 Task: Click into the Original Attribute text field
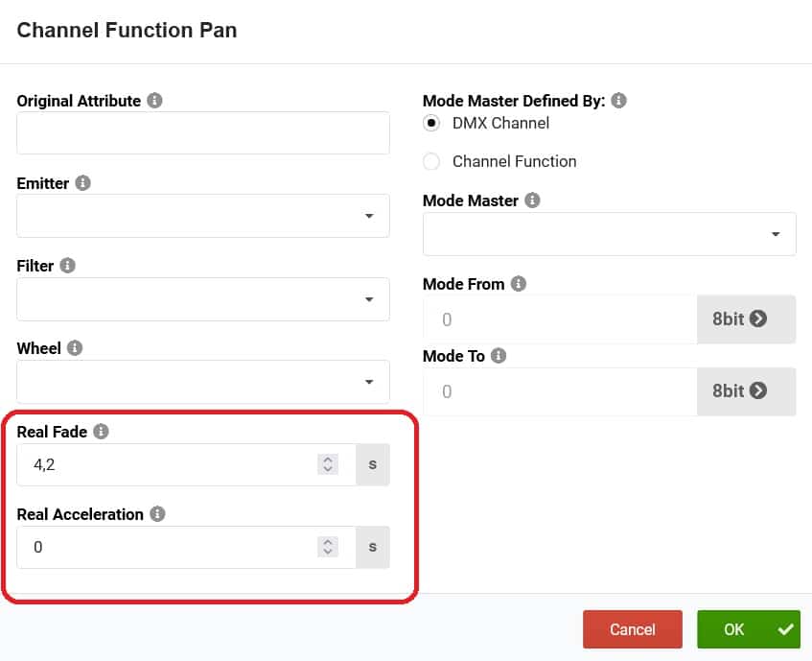[x=203, y=132]
